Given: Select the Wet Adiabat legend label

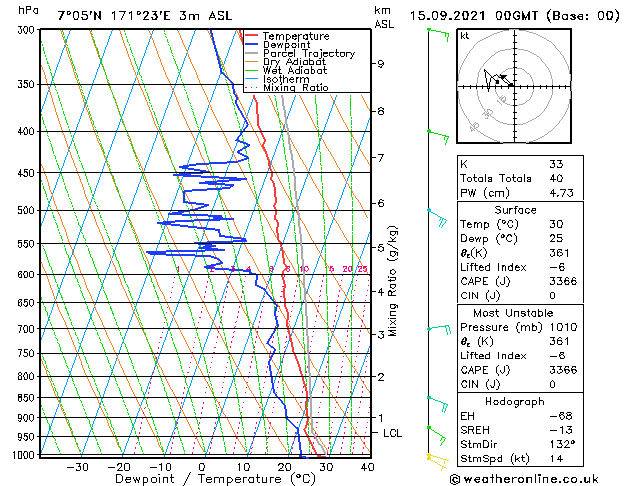Looking at the screenshot, I should pos(295,71).
